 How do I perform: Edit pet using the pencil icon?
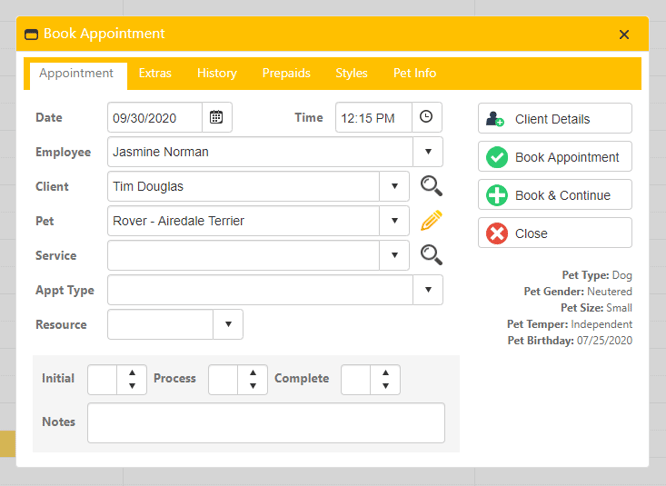(431, 220)
